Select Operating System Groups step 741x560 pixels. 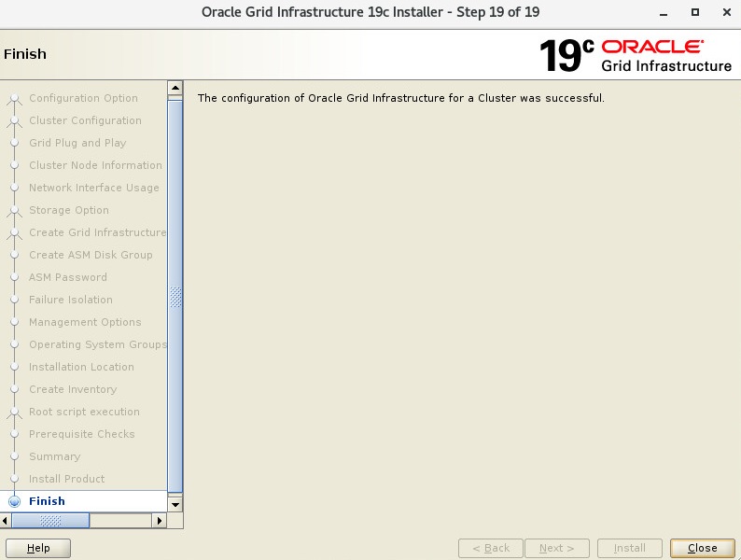[x=97, y=344]
